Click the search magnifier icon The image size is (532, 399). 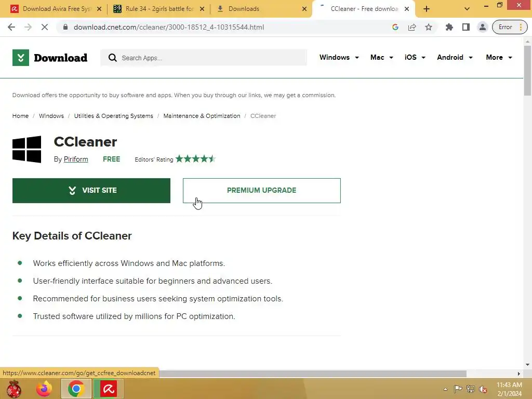tap(113, 58)
